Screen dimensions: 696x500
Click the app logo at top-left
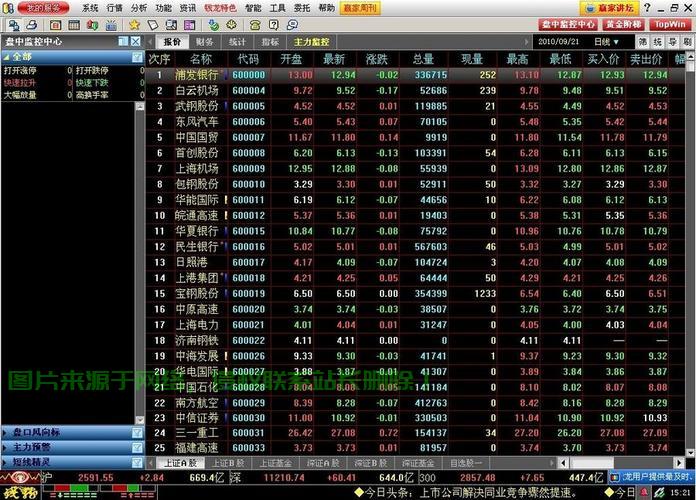[x=8, y=8]
